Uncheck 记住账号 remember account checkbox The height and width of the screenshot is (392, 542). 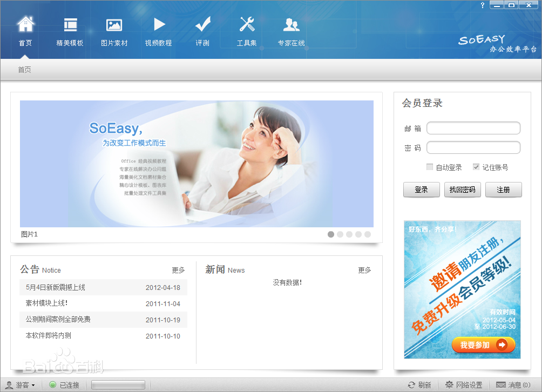(x=476, y=167)
